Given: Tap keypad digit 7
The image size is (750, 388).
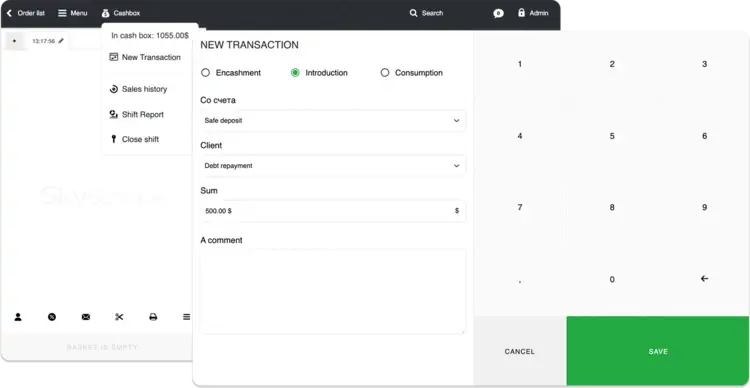Looking at the screenshot, I should click(520, 208).
